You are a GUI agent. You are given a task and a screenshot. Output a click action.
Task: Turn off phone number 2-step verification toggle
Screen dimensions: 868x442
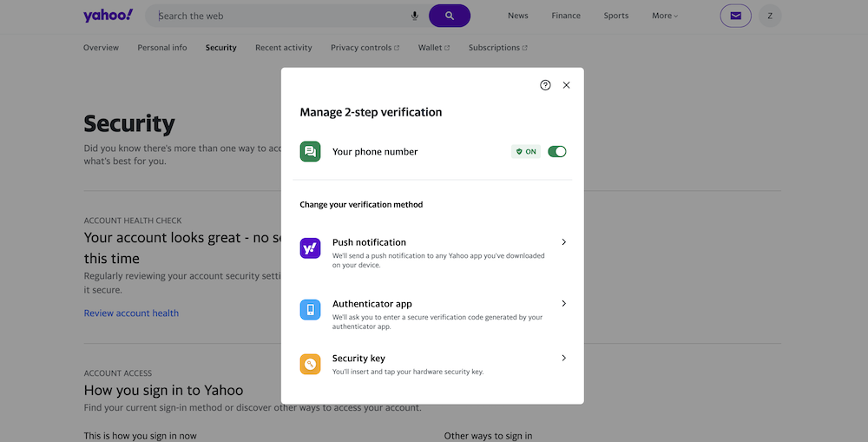(557, 152)
